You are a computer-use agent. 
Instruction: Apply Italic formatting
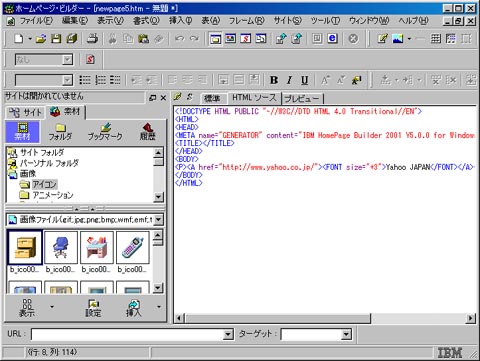[x=289, y=80]
